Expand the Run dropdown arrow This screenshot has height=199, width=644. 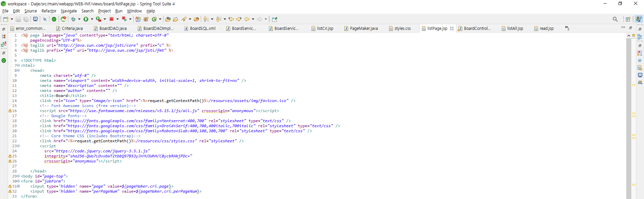[92, 19]
